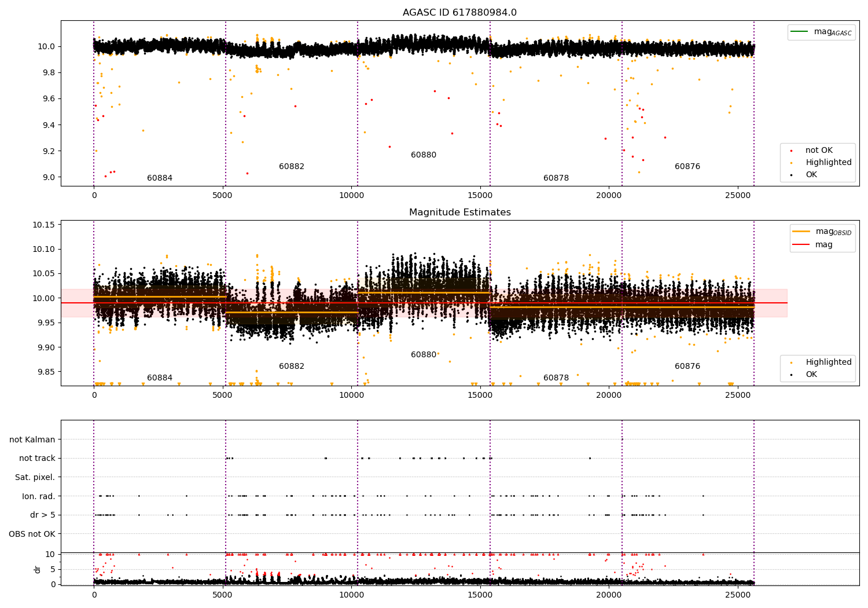Click obsid label 60884 in top plot
This screenshot has width=868, height=608.
pyautogui.click(x=160, y=178)
